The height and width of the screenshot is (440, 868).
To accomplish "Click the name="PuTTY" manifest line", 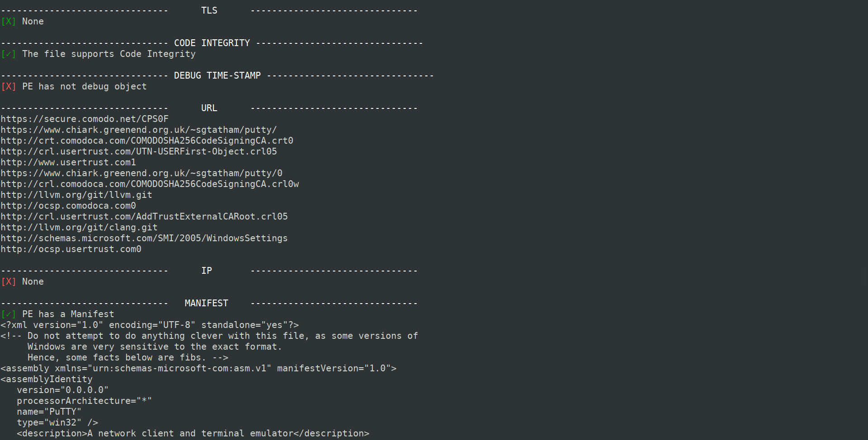I will [49, 412].
